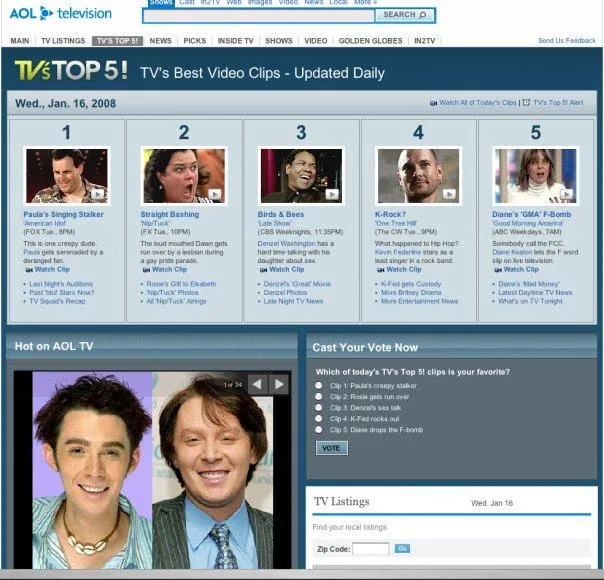Open the INSIDE TV tab
The image size is (604, 580).
pos(235,41)
